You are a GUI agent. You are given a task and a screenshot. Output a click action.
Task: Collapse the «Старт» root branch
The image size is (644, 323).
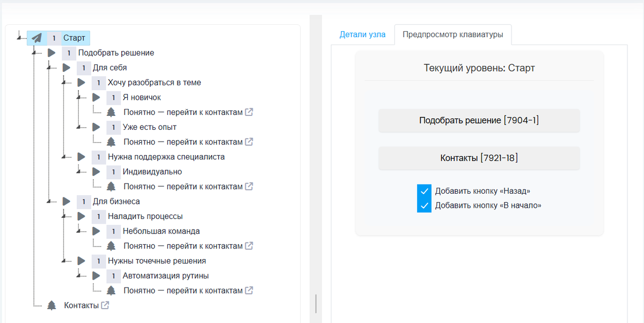point(20,38)
